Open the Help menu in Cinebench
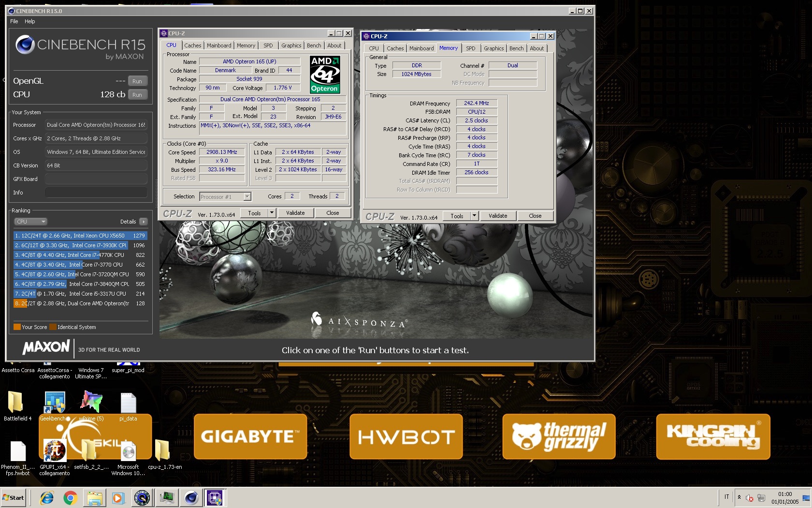Viewport: 812px width, 508px height. (x=30, y=21)
